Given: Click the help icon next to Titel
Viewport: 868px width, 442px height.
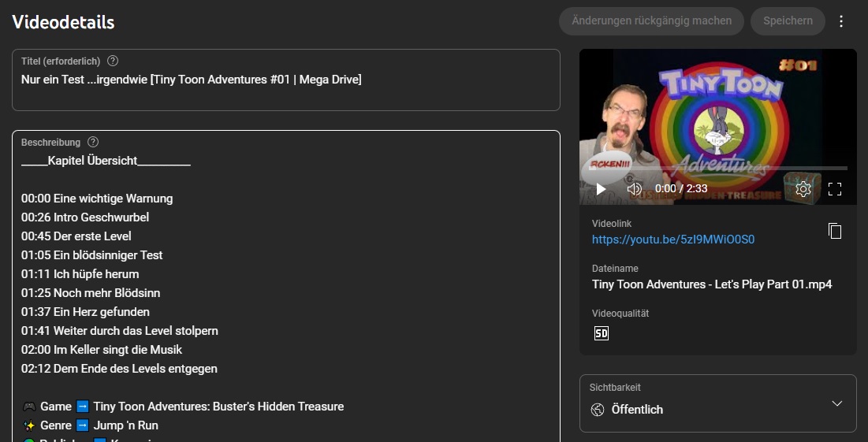Looking at the screenshot, I should [x=113, y=61].
